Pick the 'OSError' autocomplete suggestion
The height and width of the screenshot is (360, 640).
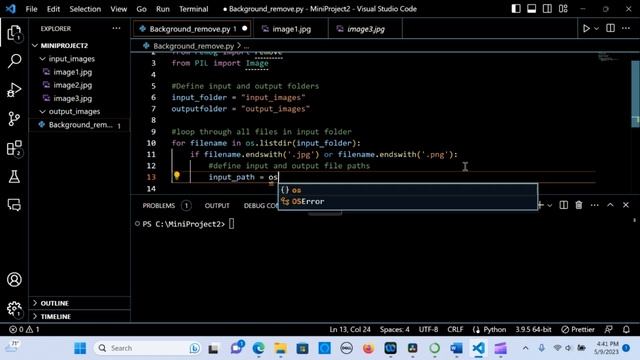408,202
